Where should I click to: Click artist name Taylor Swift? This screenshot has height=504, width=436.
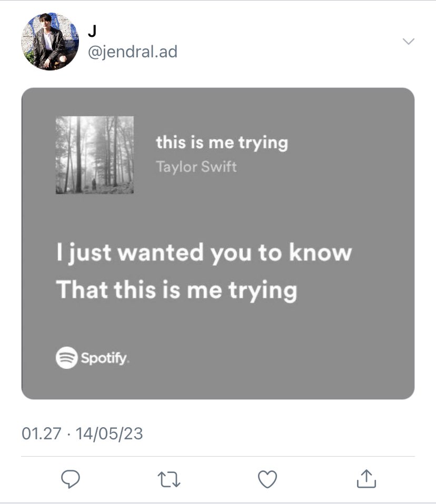(x=196, y=167)
